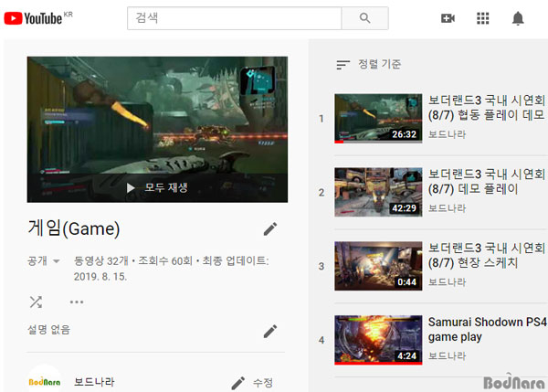Click 보드나라 channel under video 1

447,134
